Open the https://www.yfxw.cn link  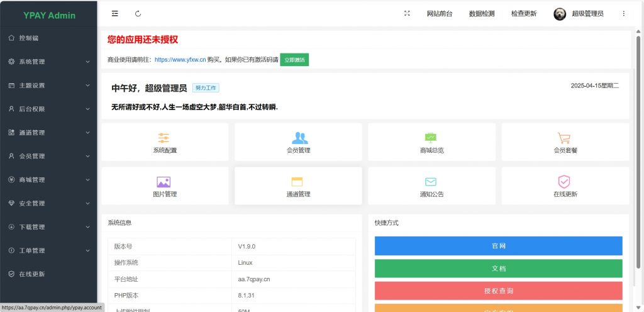[180, 60]
